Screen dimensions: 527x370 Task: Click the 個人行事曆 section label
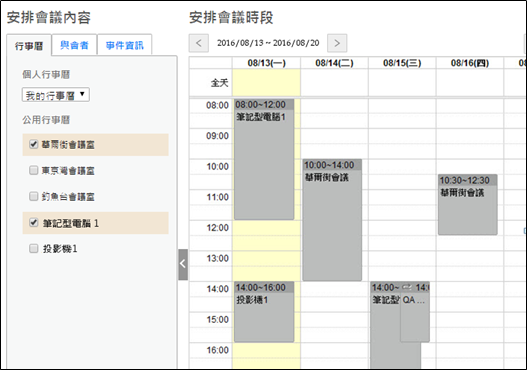(x=46, y=75)
